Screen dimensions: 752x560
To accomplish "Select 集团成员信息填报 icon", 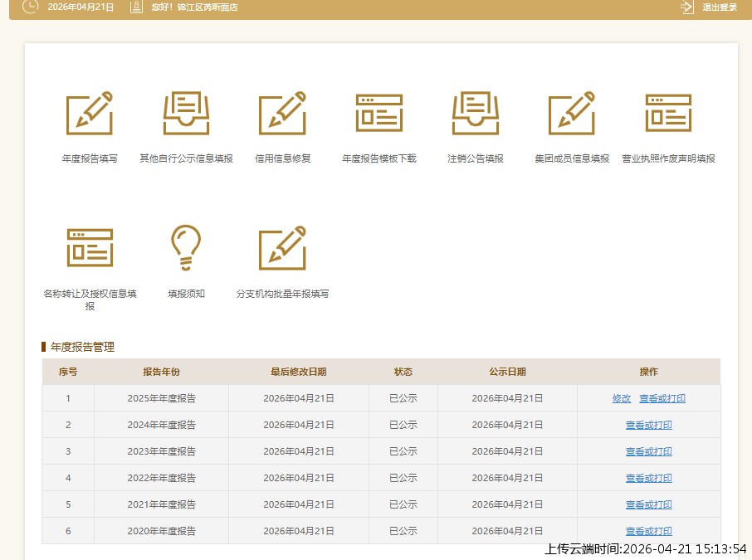I will [572, 114].
